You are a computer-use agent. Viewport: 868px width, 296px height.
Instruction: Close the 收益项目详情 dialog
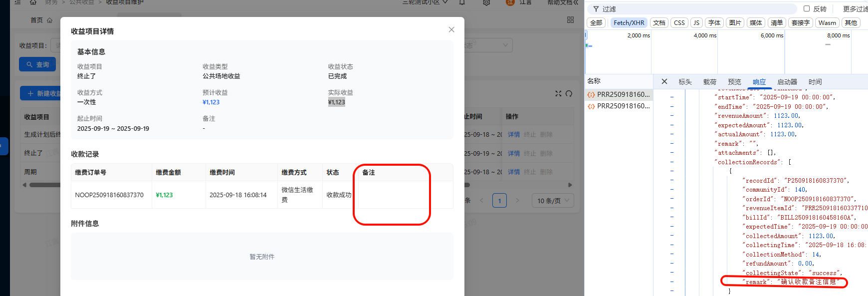coord(451,30)
